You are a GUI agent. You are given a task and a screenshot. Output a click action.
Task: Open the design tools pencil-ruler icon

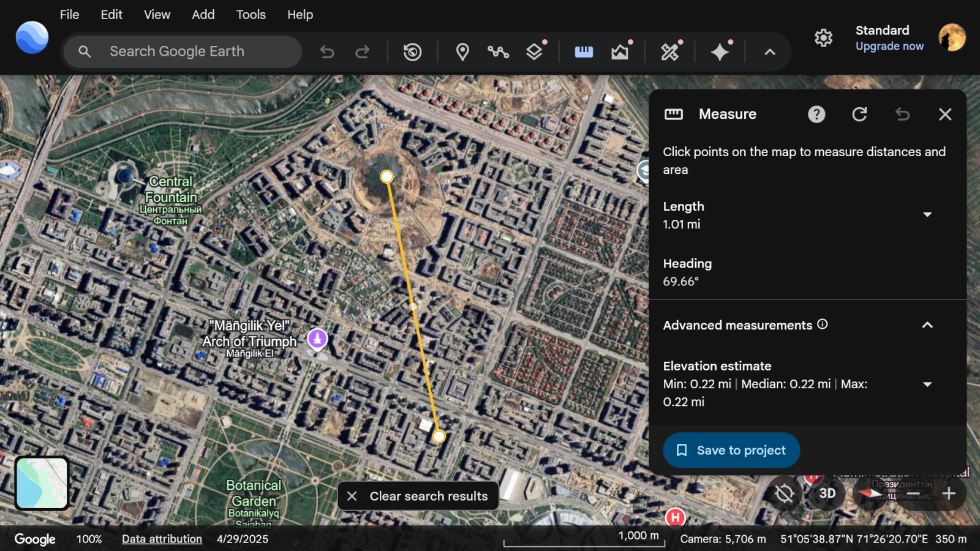pyautogui.click(x=670, y=52)
